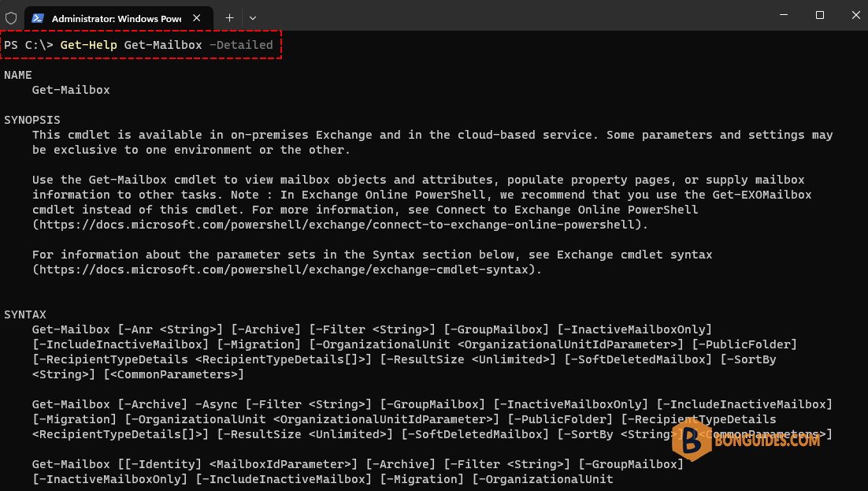Click the PowerShell icon on the tab
Image resolution: width=868 pixels, height=491 pixels.
pos(38,18)
